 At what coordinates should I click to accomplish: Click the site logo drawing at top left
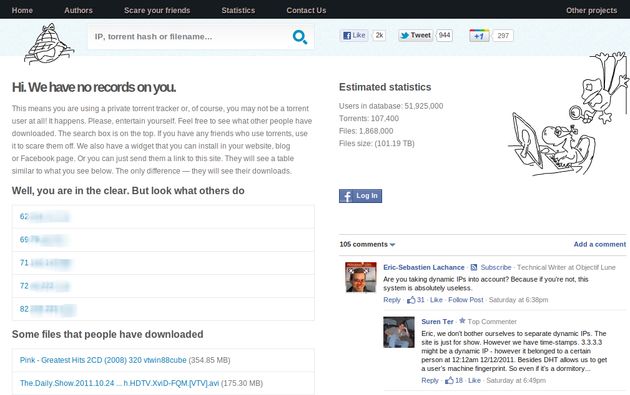pyautogui.click(x=49, y=44)
